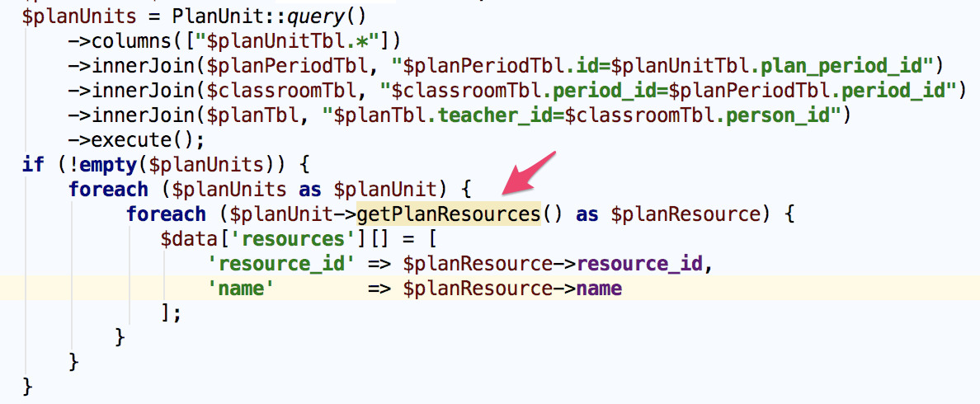980x404 pixels.
Task: Click the if keyword
Action: point(33,165)
